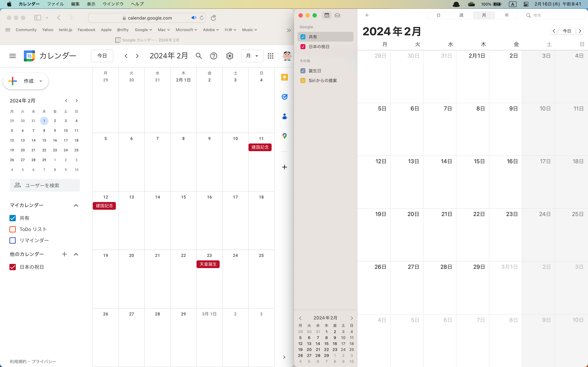Image resolution: width=588 pixels, height=367 pixels.
Task: Collapse the マイカレンダー section
Action: click(x=76, y=205)
